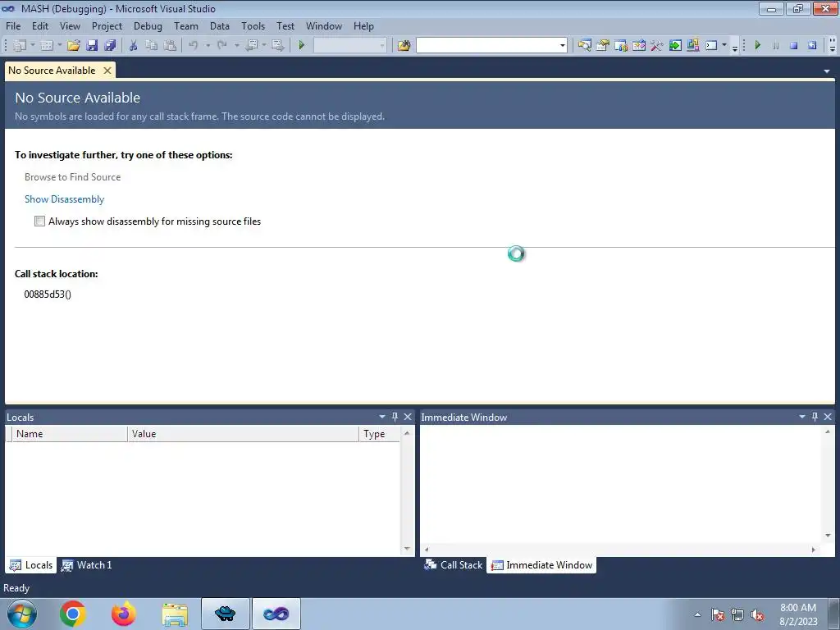Open the Properties Window toolbar icon
The height and width of the screenshot is (630, 840).
[x=603, y=46]
